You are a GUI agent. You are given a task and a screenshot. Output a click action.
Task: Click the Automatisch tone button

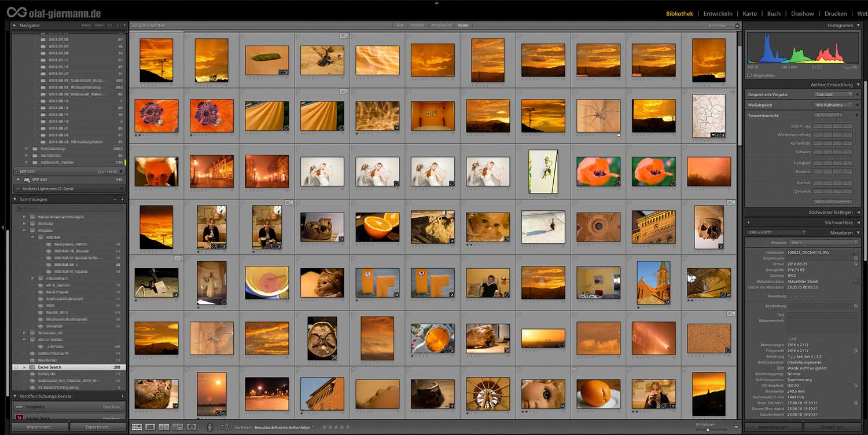[x=828, y=115]
